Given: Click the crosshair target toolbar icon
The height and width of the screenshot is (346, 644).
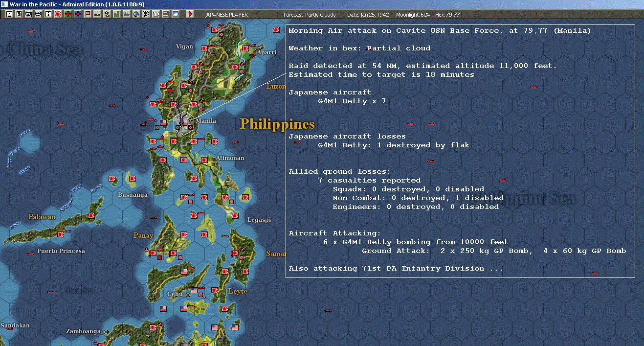Looking at the screenshot, I should point(146,15).
